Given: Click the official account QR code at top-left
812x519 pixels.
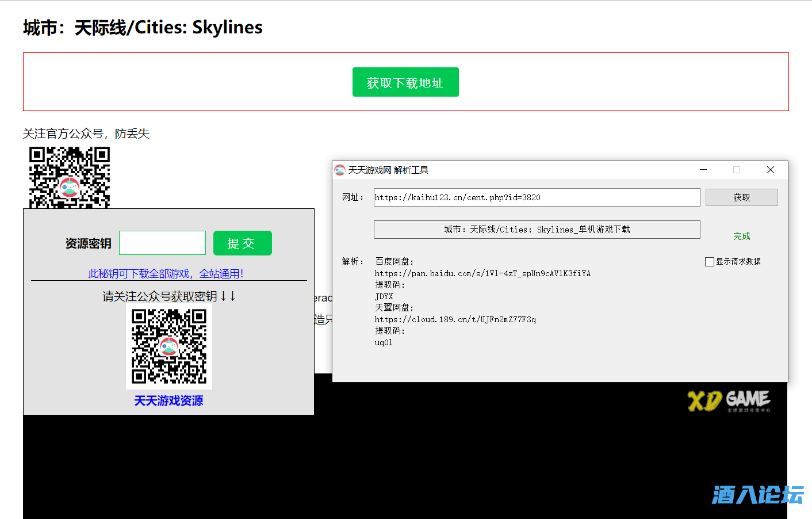Looking at the screenshot, I should 70,177.
